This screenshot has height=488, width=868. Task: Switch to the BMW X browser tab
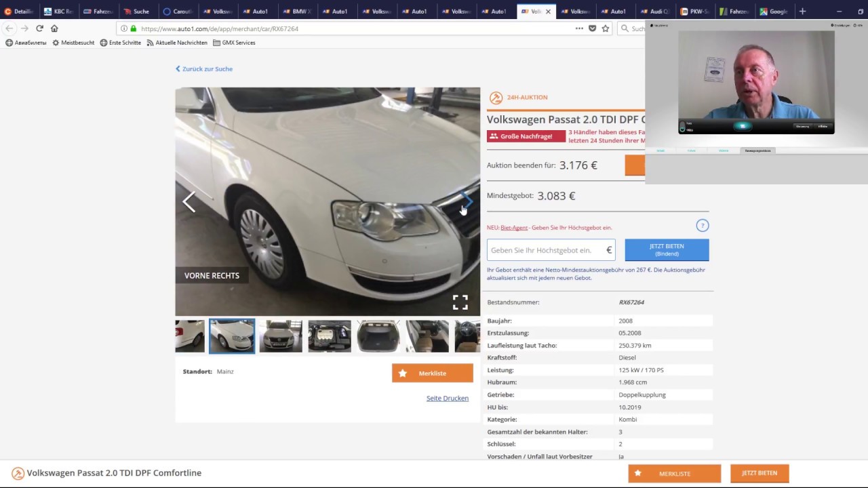pos(296,11)
